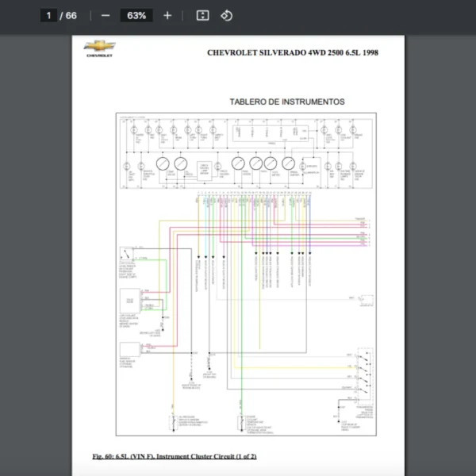The image size is (476, 476).
Task: Click the rightmost round gauge in the cluster
Action: pyautogui.click(x=290, y=163)
